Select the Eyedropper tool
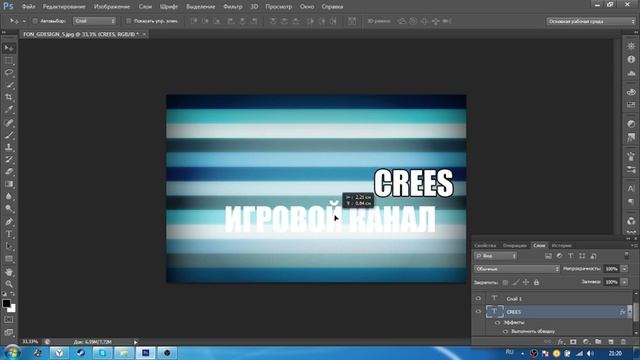The image size is (640, 360). click(9, 110)
